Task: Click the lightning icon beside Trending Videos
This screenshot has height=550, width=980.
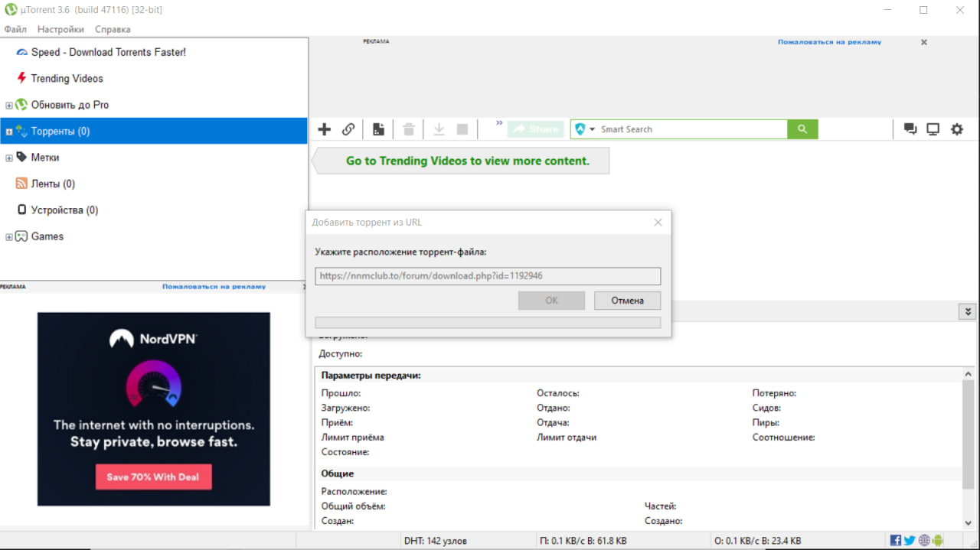Action: pyautogui.click(x=21, y=78)
